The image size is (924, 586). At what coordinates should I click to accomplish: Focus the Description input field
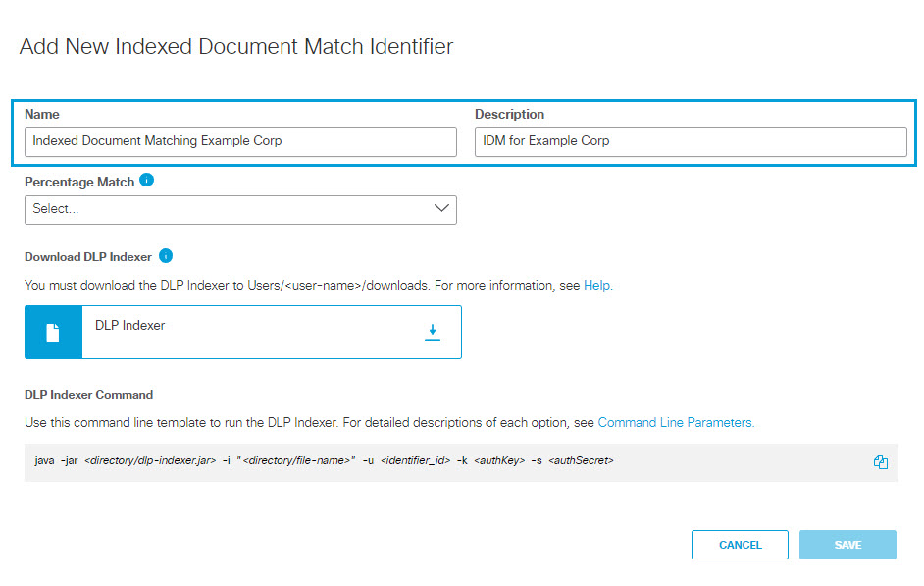pos(691,141)
